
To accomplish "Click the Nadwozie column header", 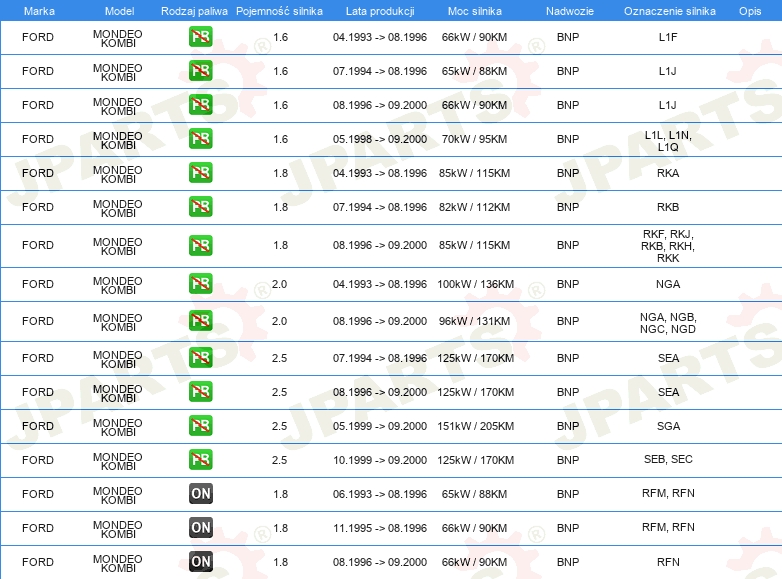I will (570, 11).
